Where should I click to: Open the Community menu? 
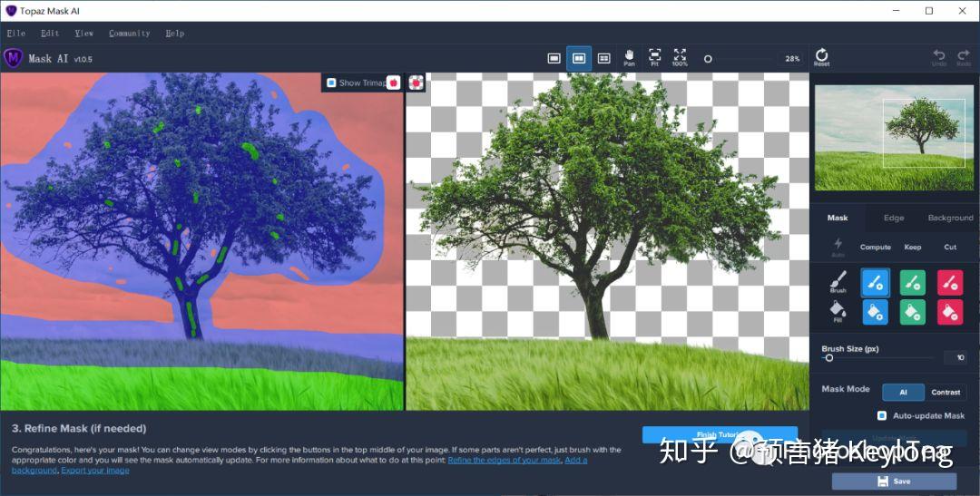130,34
